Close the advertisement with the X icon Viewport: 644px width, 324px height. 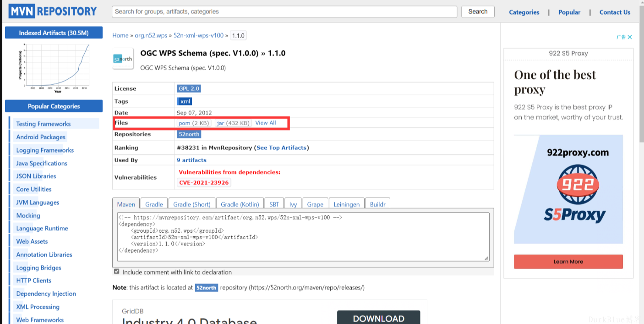(630, 37)
